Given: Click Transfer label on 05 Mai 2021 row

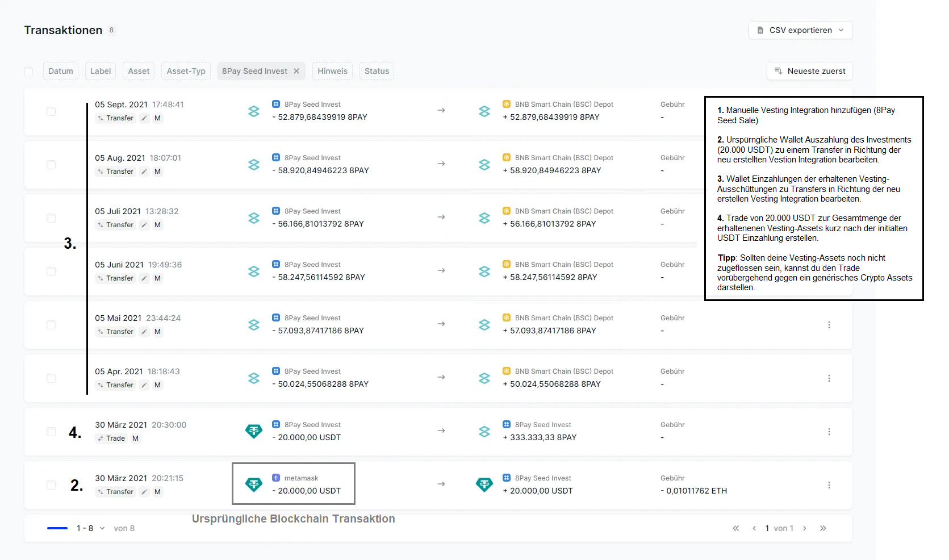Looking at the screenshot, I should coord(115,332).
